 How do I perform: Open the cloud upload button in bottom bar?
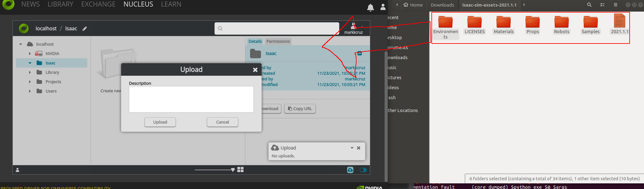pos(350,170)
